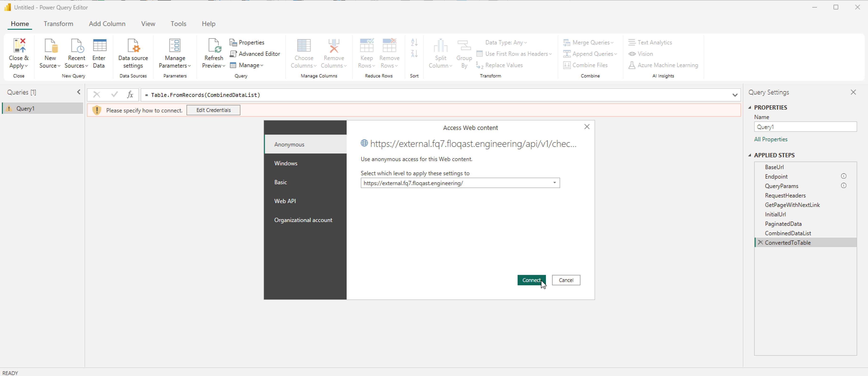
Task: Open Data source settings
Action: (x=133, y=54)
